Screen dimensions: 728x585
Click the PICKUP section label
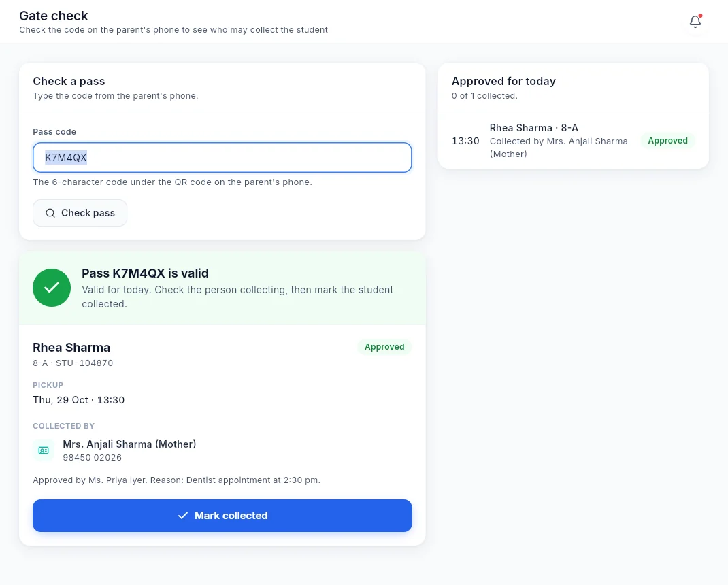[x=48, y=385]
